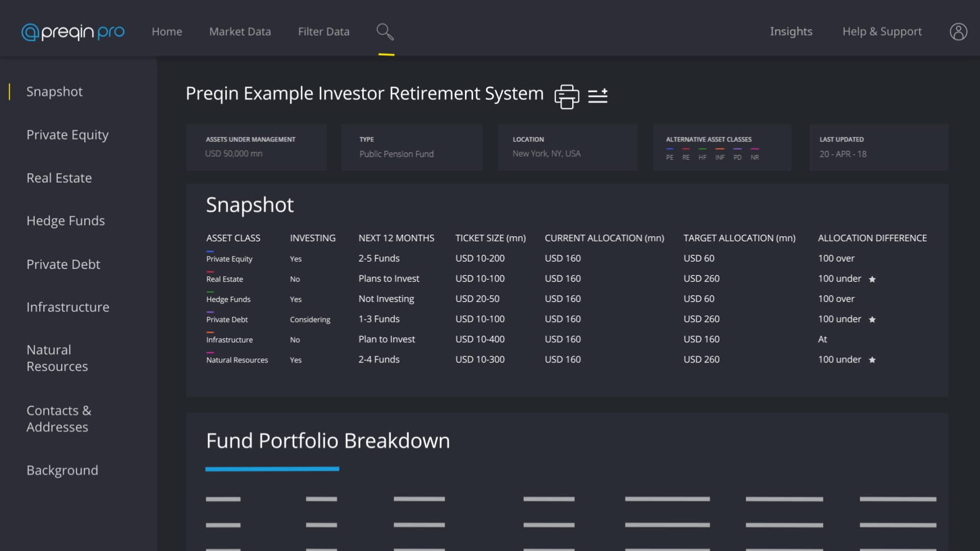Open the Market Data menu

point(240,32)
